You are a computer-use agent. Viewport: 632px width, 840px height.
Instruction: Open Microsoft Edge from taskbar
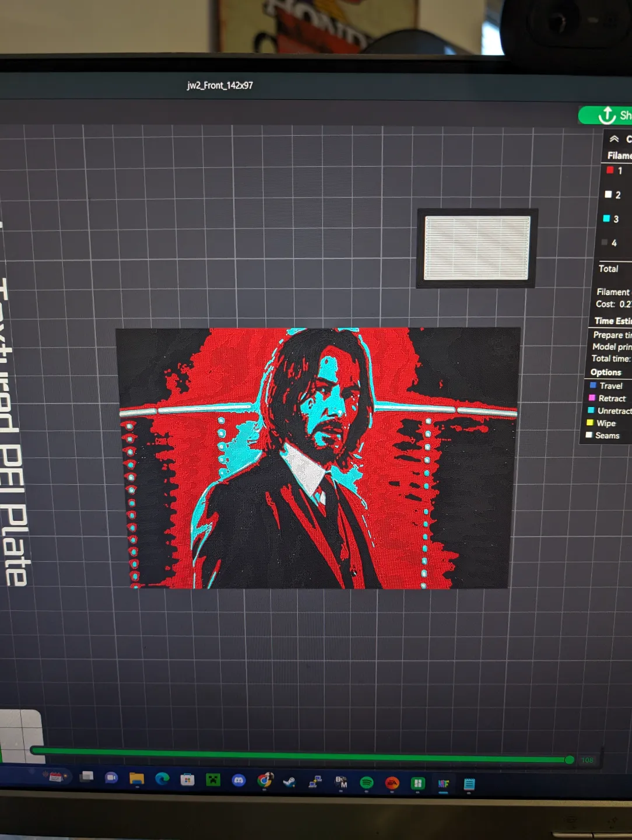point(162,779)
